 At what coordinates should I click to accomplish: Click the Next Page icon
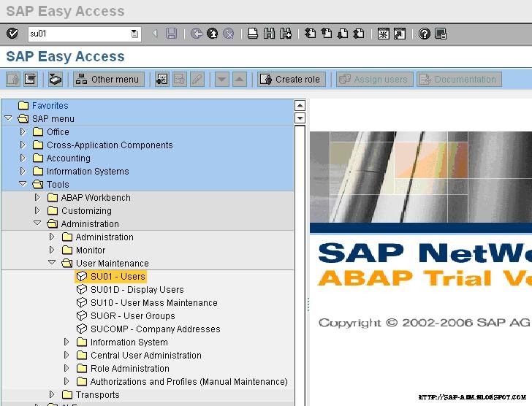pyautogui.click(x=343, y=34)
